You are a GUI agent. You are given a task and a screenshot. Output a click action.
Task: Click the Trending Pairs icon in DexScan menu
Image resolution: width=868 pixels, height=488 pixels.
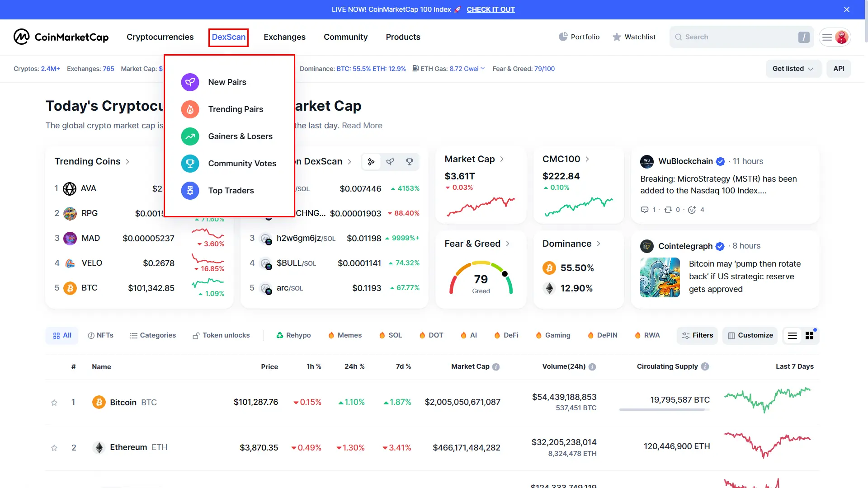191,109
